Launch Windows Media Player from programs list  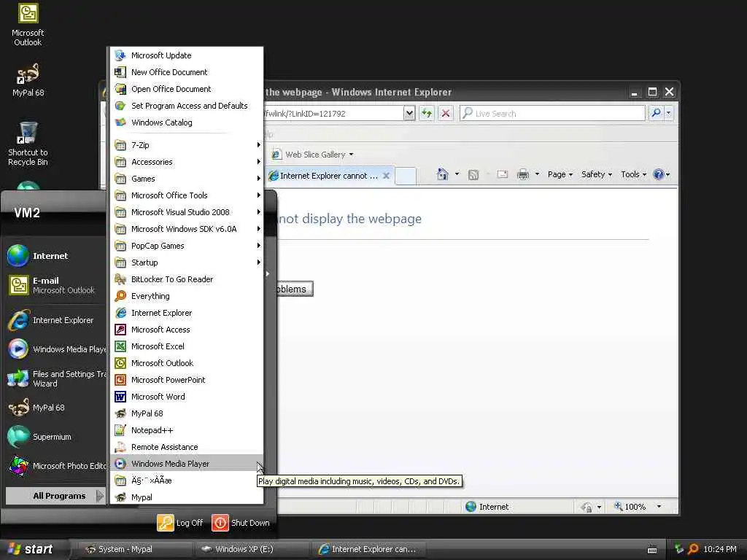pyautogui.click(x=187, y=463)
